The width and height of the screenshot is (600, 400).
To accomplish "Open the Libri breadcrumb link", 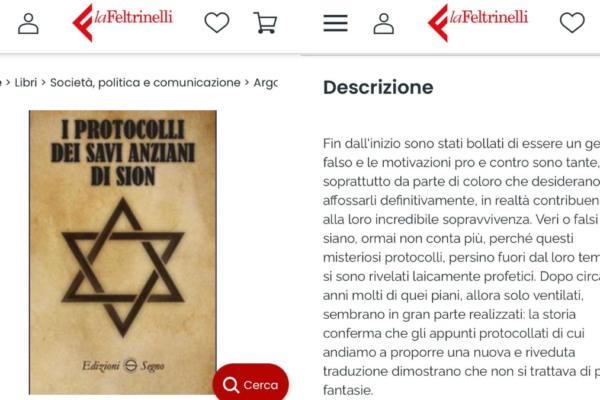I will point(26,83).
